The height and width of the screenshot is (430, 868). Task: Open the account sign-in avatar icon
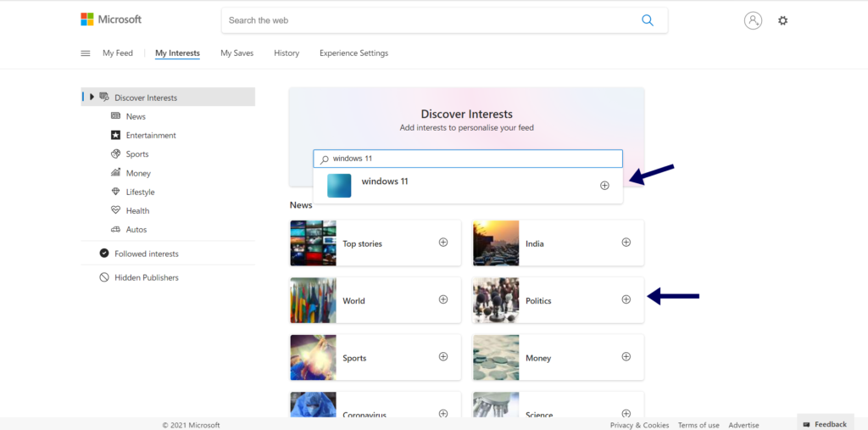[753, 20]
